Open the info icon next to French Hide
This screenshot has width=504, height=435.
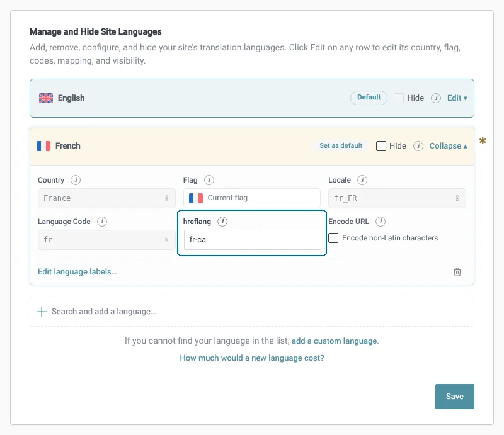(418, 146)
